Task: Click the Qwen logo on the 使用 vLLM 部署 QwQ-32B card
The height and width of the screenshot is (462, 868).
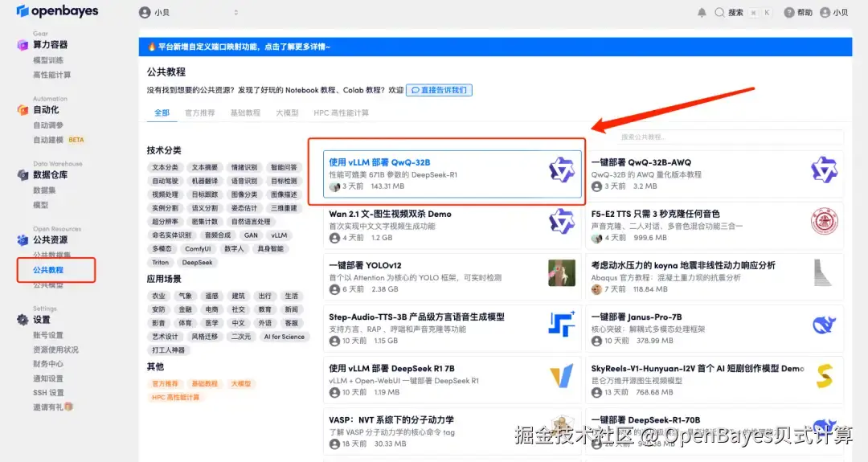Action: 561,170
